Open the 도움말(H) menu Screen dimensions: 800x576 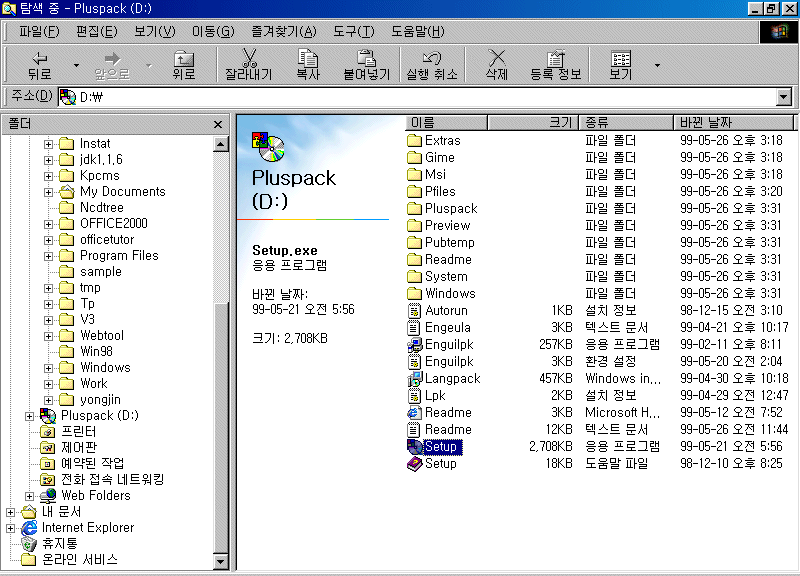coord(417,32)
